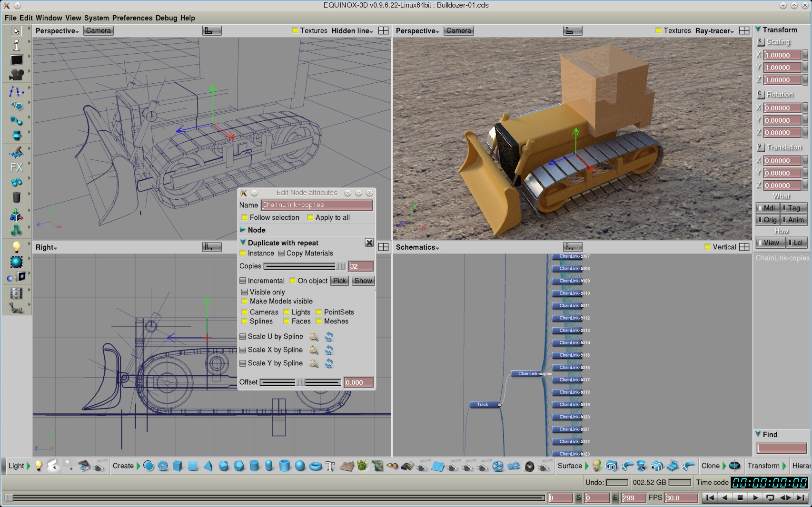Select the arrow pointer tool

17,31
